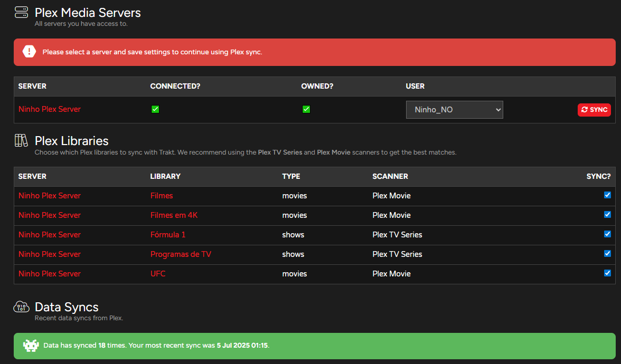Toggle sync checkbox for Filmes em 4K
The height and width of the screenshot is (364, 621).
point(607,214)
